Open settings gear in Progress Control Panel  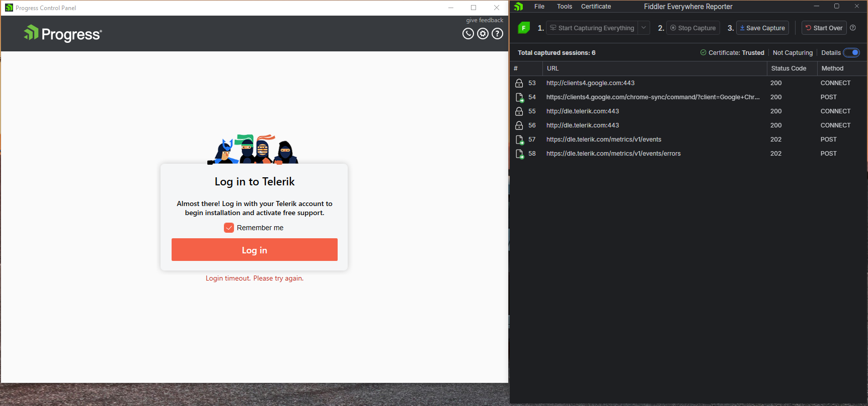coord(483,34)
